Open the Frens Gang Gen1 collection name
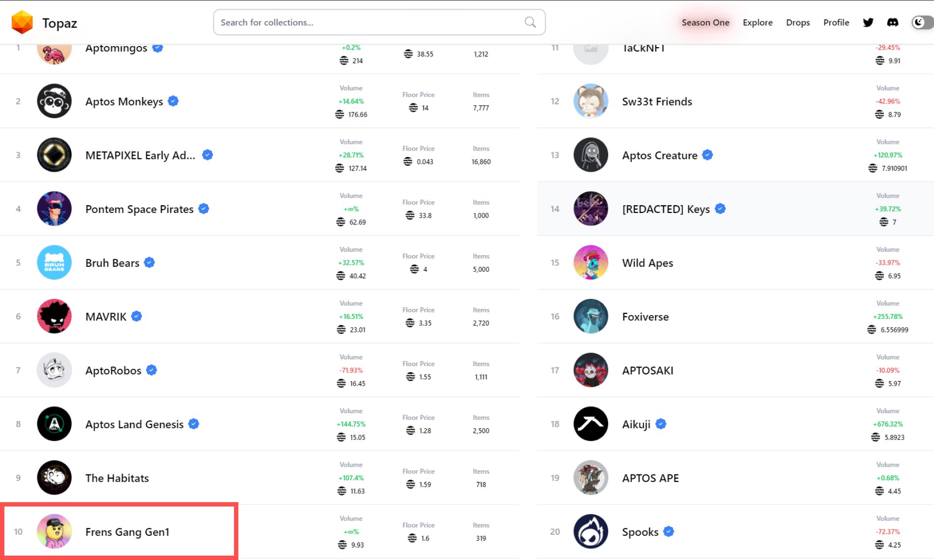Image resolution: width=934 pixels, height=560 pixels. 127,532
